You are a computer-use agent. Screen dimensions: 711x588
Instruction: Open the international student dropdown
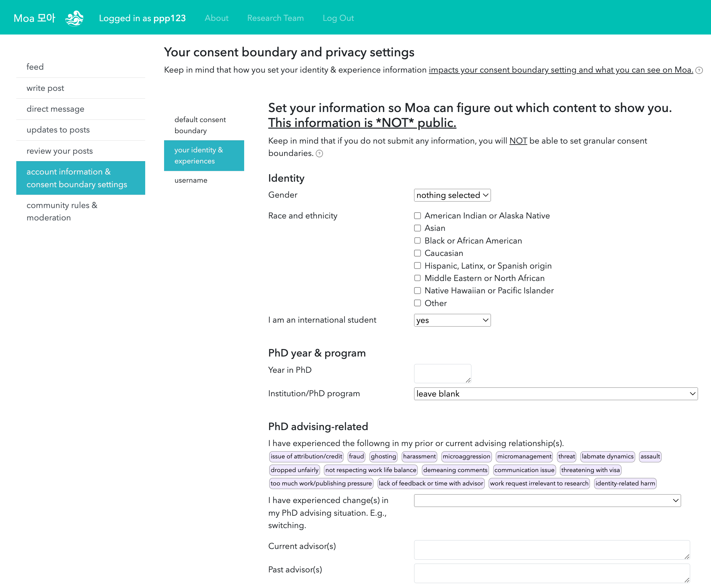(452, 320)
